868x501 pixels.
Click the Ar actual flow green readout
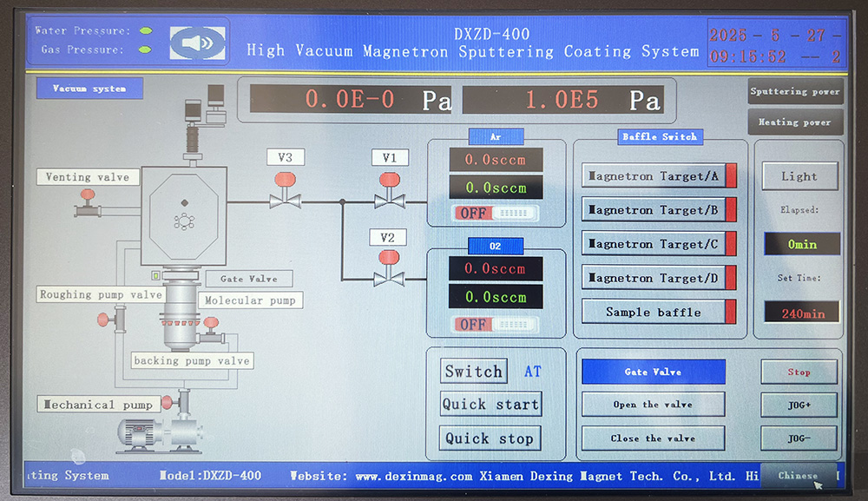click(496, 188)
